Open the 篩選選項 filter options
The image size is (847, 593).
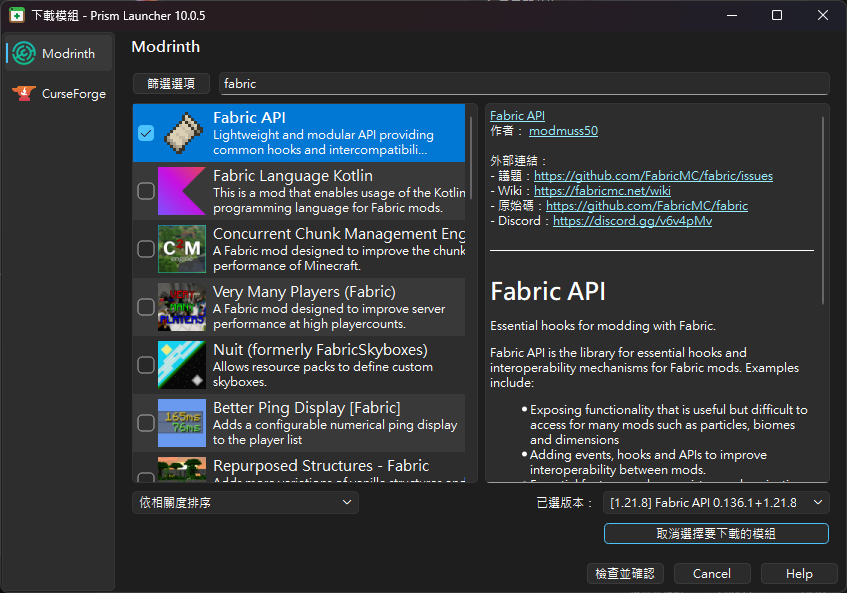click(171, 84)
